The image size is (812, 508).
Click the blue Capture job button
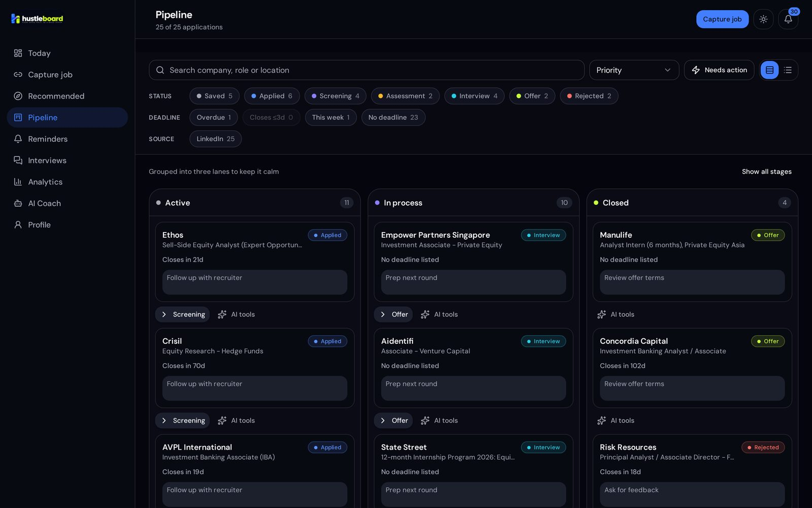722,19
